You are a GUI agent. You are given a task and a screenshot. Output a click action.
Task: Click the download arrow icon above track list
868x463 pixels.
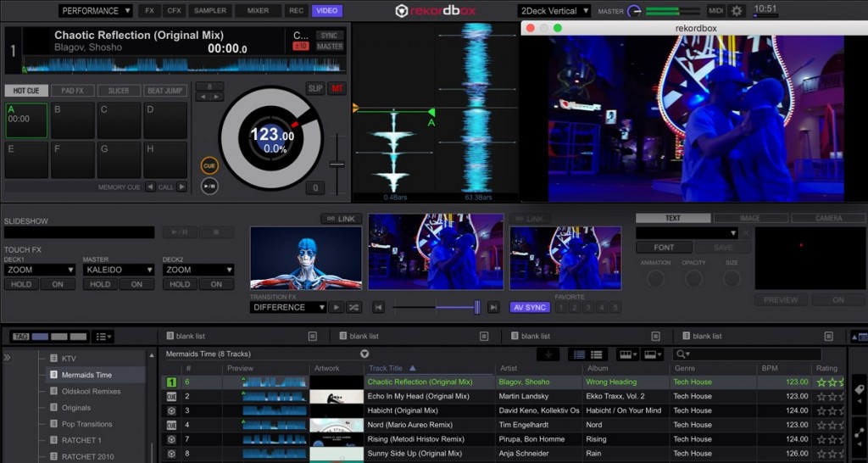548,354
